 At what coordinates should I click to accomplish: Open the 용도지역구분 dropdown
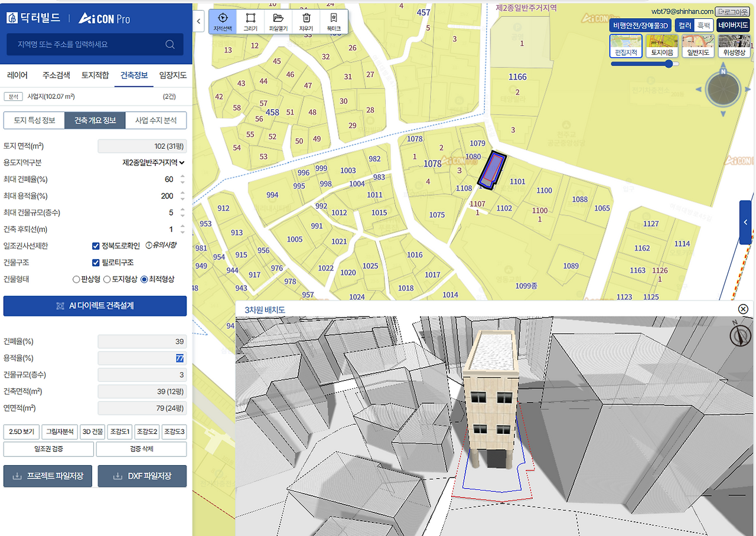tap(154, 162)
